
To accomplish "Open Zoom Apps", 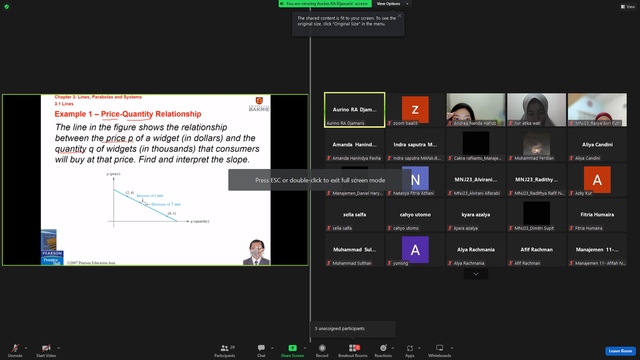I will [x=410, y=350].
